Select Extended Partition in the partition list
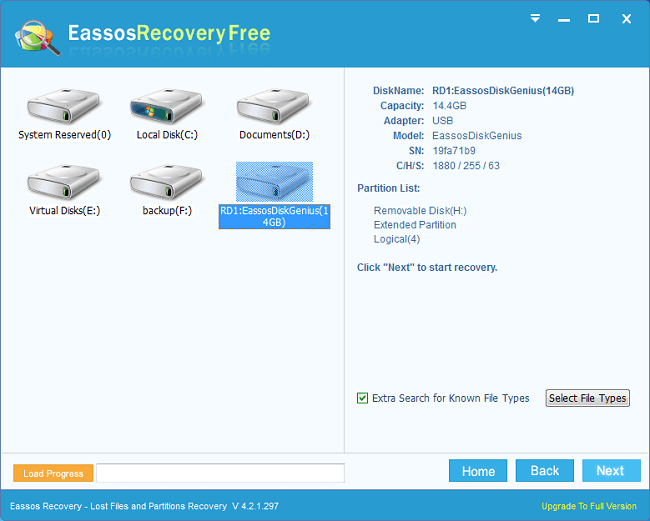Viewport: 650px width, 521px height. pyautogui.click(x=415, y=225)
